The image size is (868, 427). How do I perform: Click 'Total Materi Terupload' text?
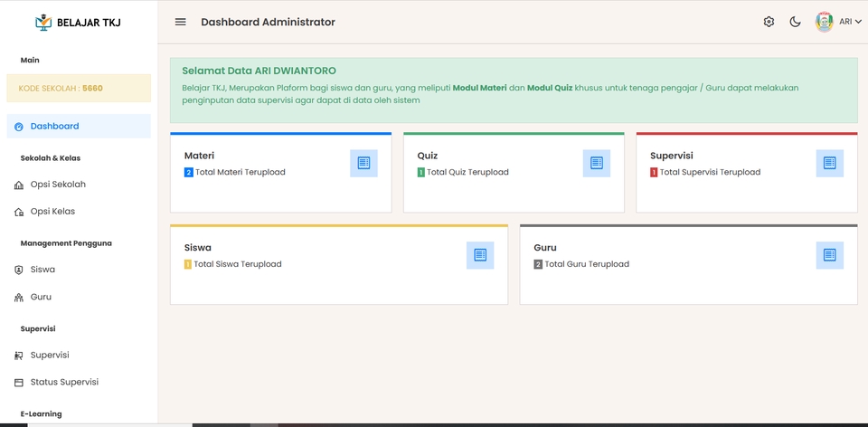tap(241, 172)
